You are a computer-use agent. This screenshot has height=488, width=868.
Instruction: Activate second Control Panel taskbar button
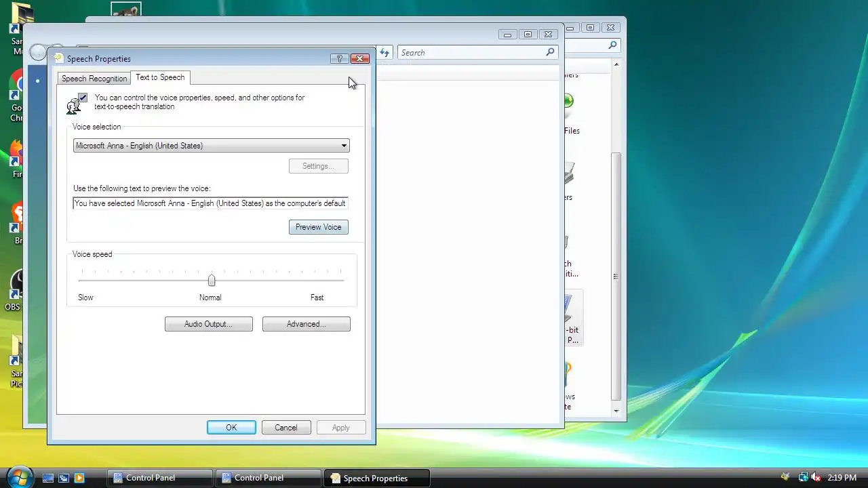(268, 478)
